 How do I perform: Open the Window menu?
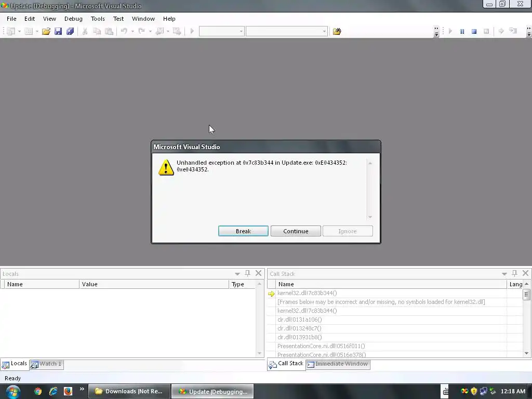(143, 19)
